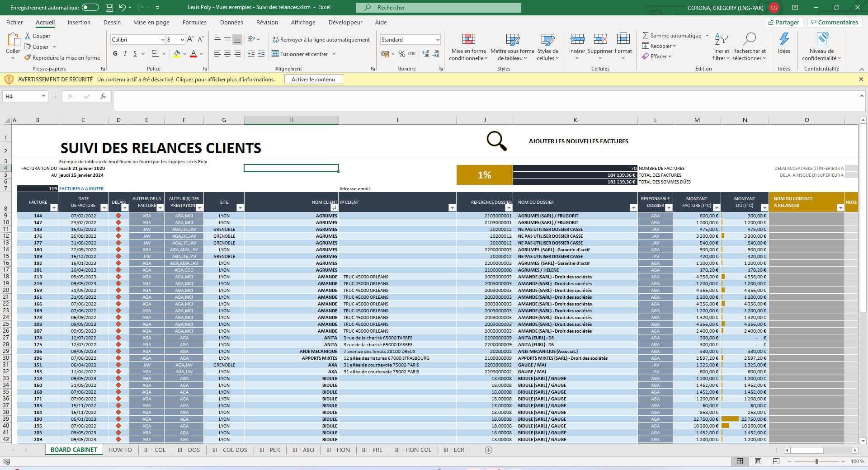Open the FACTURE column filter dropdown
This screenshot has height=470, width=868.
pyautogui.click(x=54, y=208)
